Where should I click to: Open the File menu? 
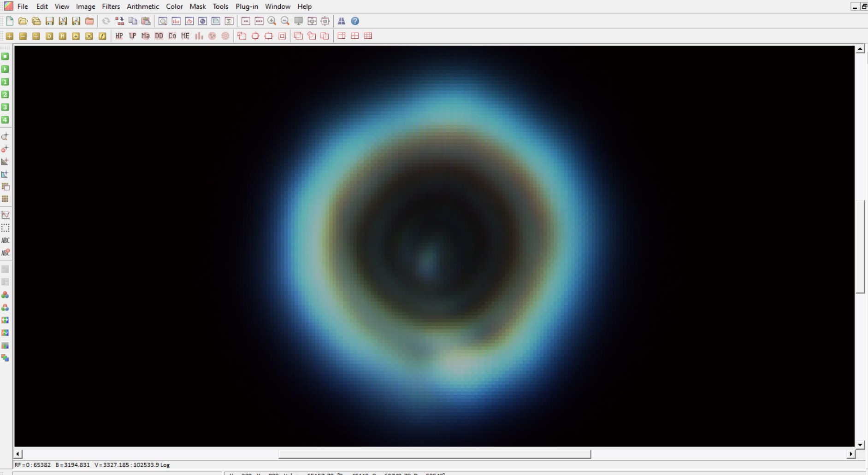point(23,6)
